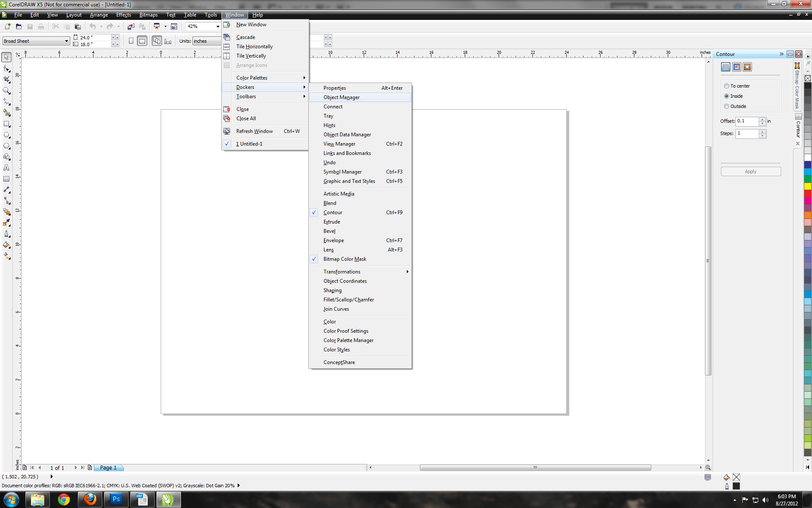The width and height of the screenshot is (812, 508).
Task: Switch to Bitmap Color Mask docker tab
Action: pyautogui.click(x=797, y=86)
